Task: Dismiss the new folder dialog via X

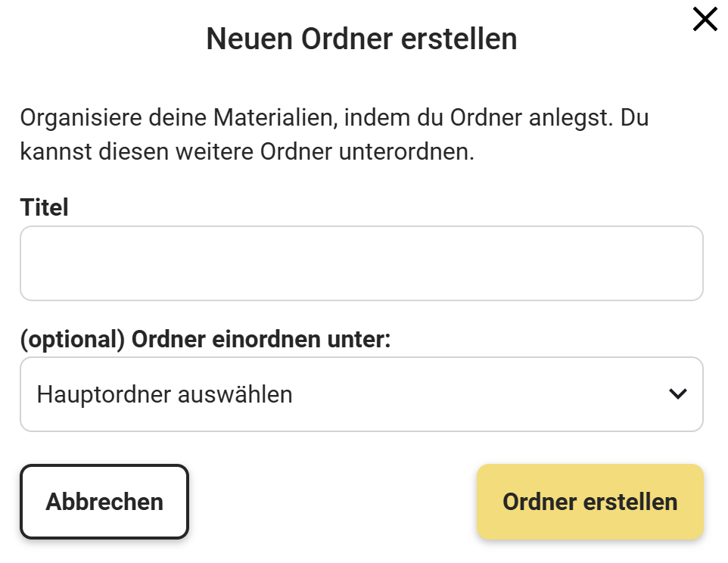Action: click(x=705, y=20)
